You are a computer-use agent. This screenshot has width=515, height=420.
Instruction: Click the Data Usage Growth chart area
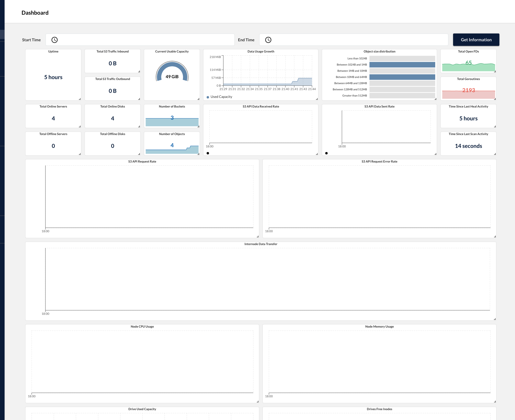(267, 71)
